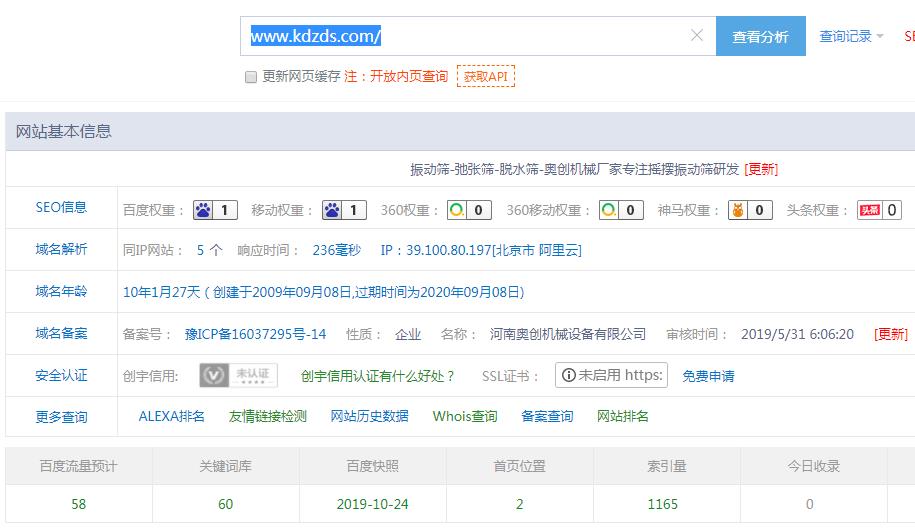Open the ALEXA排名 query link
This screenshot has height=532, width=915.
[171, 416]
